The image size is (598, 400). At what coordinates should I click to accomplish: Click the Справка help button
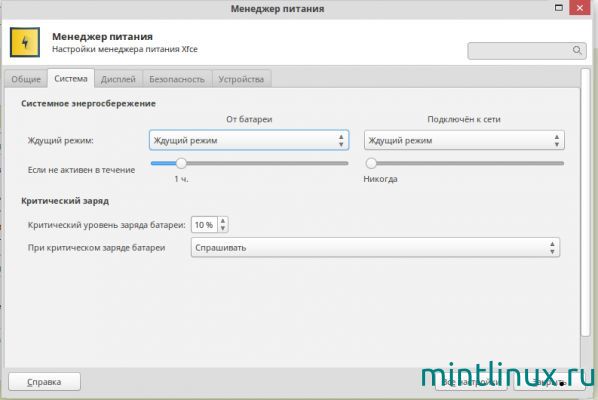45,382
